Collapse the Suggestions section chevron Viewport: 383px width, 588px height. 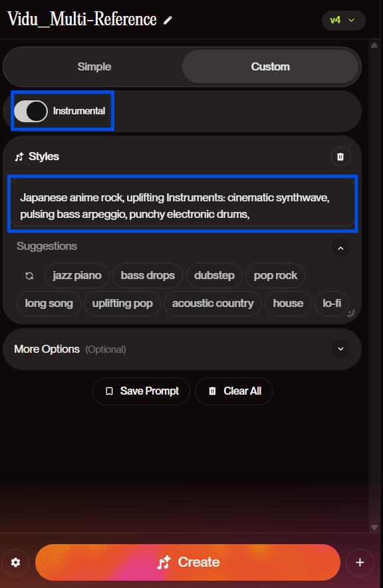(340, 248)
